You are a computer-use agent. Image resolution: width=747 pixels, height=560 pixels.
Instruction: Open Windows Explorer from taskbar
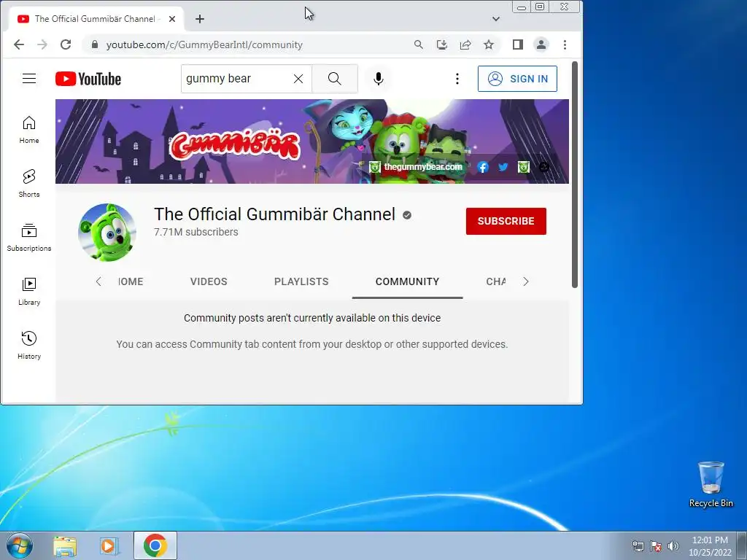click(65, 546)
